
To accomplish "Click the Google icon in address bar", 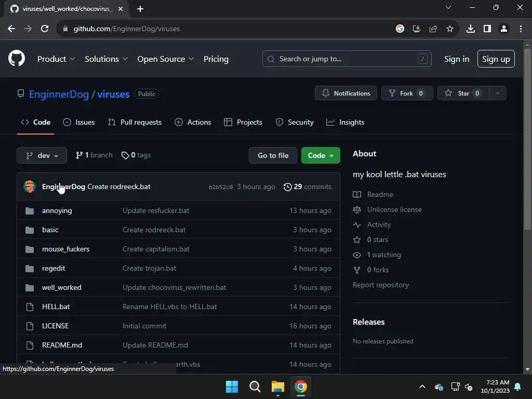I will click(x=400, y=29).
